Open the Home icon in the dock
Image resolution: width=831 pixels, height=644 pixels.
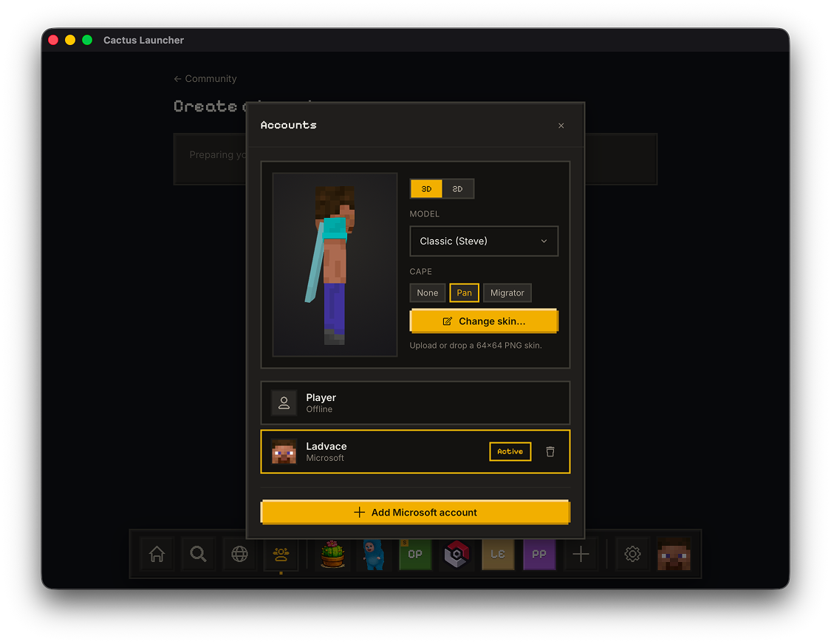point(157,555)
